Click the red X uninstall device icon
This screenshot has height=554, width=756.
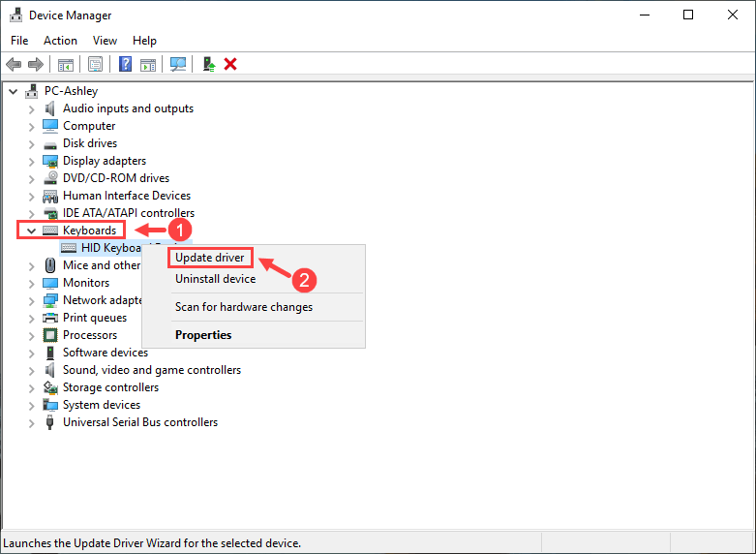tap(230, 64)
